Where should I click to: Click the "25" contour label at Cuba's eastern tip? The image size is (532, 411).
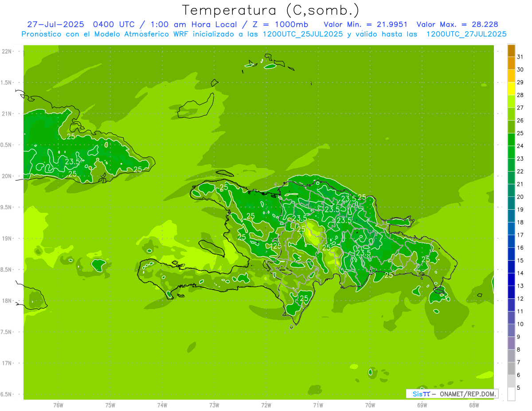pos(138,169)
